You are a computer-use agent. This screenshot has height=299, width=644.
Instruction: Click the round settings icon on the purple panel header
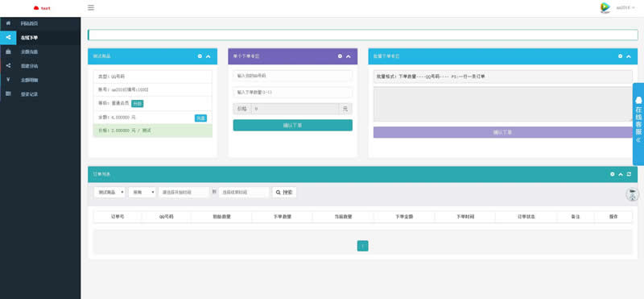[x=340, y=56]
